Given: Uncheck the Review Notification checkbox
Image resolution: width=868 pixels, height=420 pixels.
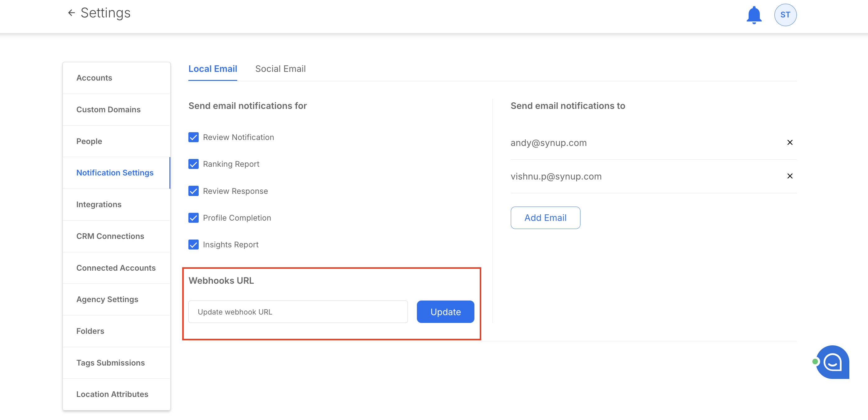Looking at the screenshot, I should pyautogui.click(x=193, y=137).
